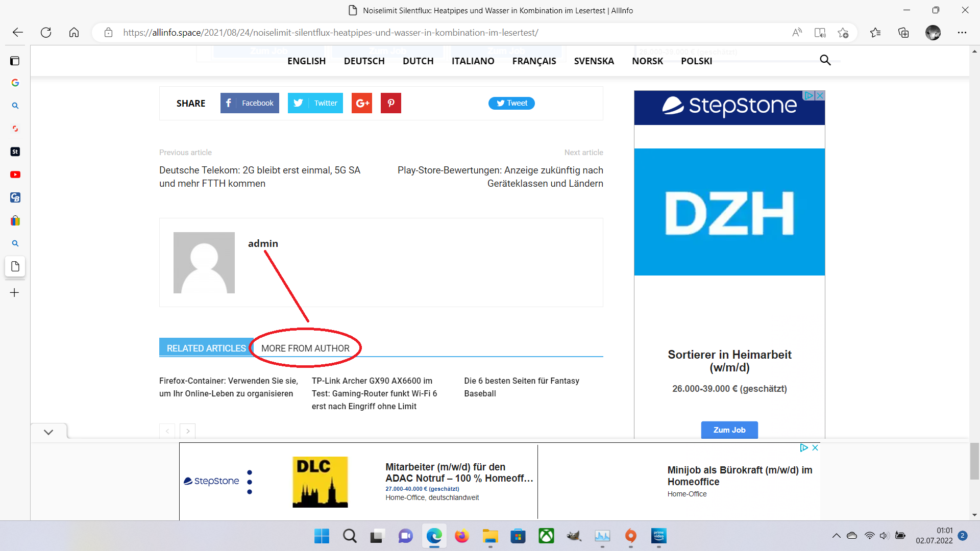Select the Deutsch language menu item
980x551 pixels.
pos(364,61)
